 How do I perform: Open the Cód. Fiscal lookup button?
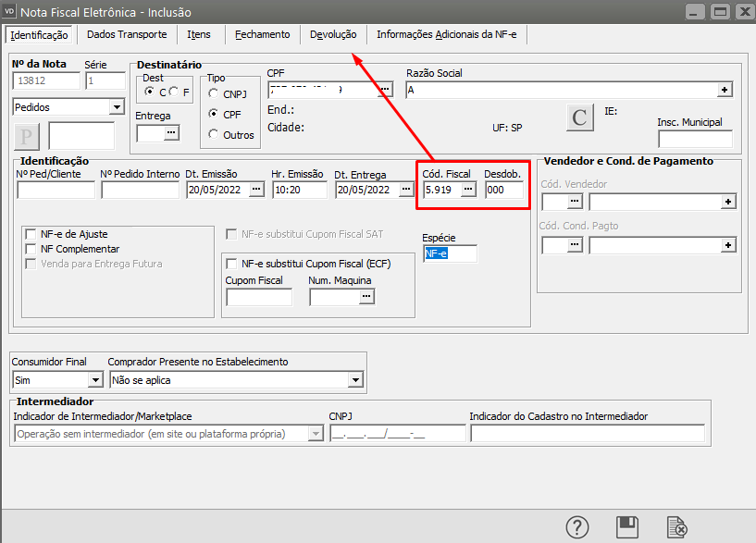click(x=468, y=189)
